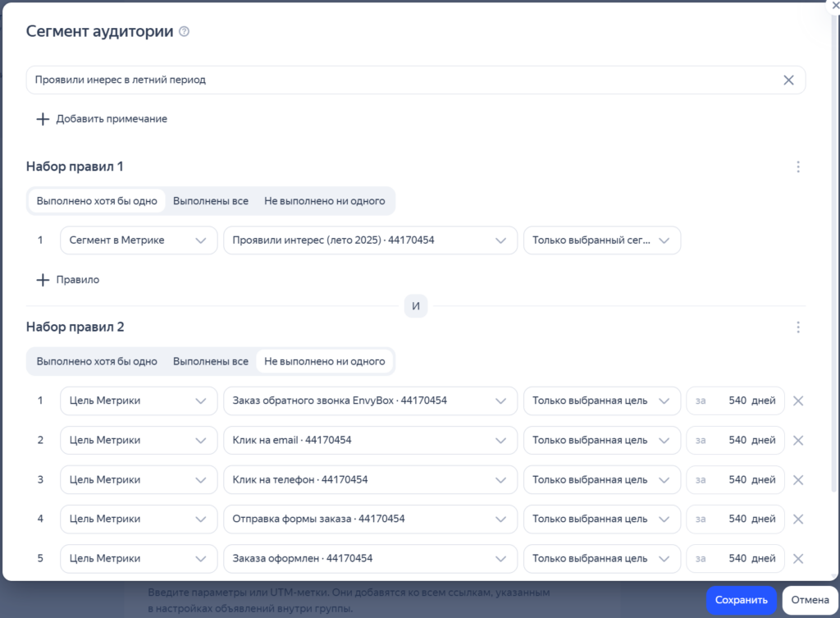Open the three-dot menu for Набор правил 2

pos(797,327)
